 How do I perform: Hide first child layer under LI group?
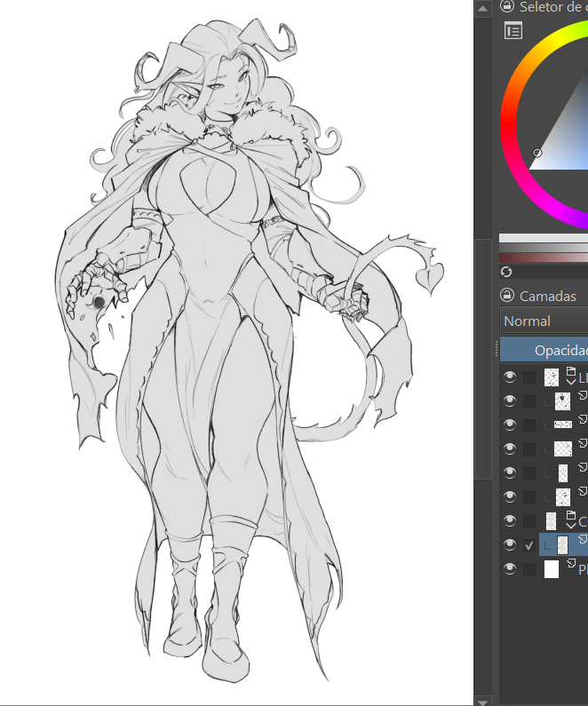pos(510,401)
